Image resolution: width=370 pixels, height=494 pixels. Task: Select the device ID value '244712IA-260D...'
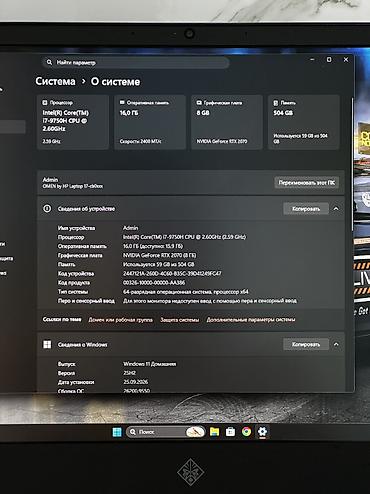tap(172, 273)
